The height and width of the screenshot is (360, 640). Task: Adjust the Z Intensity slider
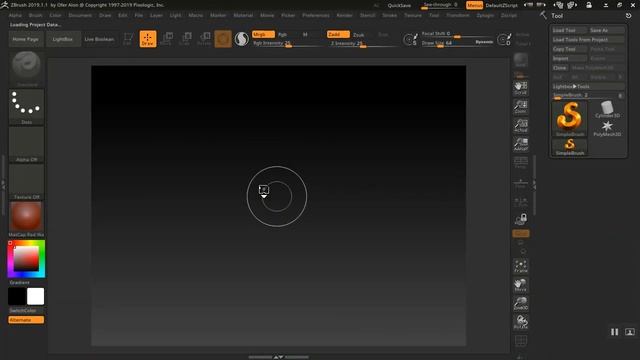pos(362,43)
